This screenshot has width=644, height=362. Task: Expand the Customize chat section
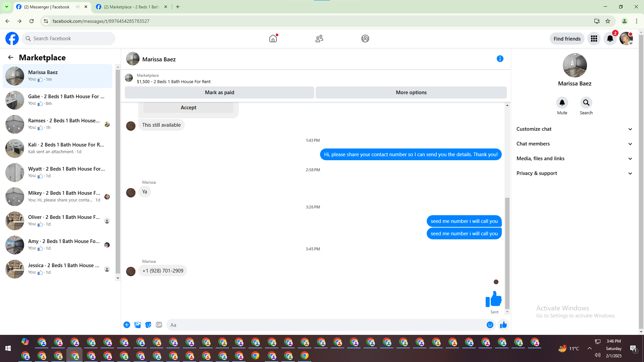coord(574,129)
